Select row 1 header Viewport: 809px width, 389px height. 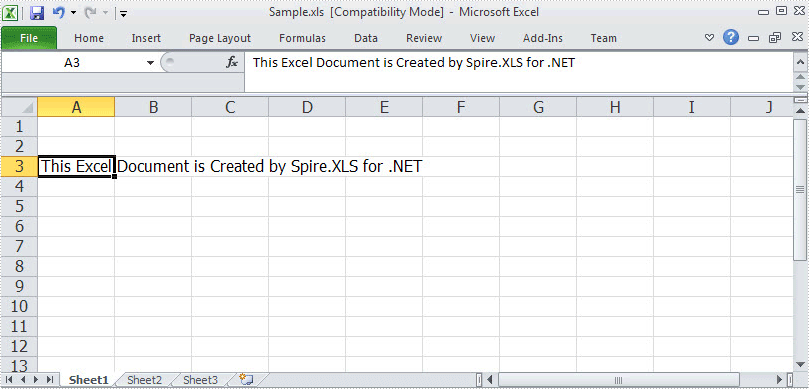coord(20,126)
